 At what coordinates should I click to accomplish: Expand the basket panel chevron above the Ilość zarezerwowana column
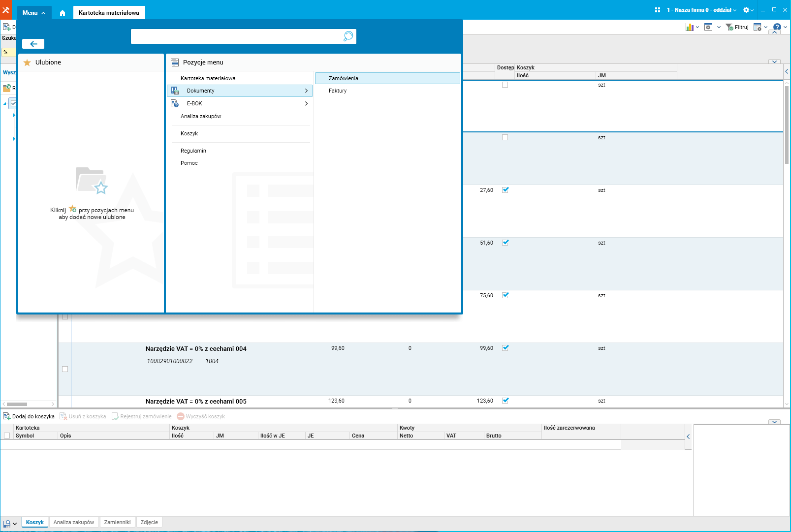775,422
